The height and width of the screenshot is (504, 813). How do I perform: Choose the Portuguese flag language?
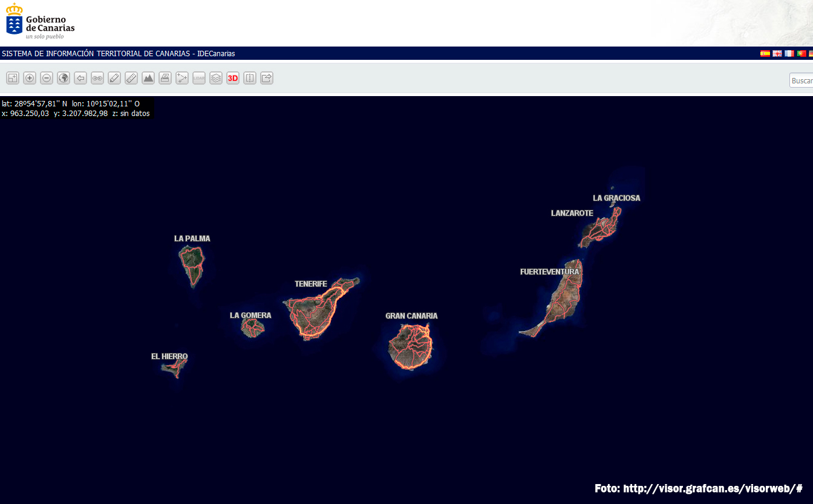802,54
